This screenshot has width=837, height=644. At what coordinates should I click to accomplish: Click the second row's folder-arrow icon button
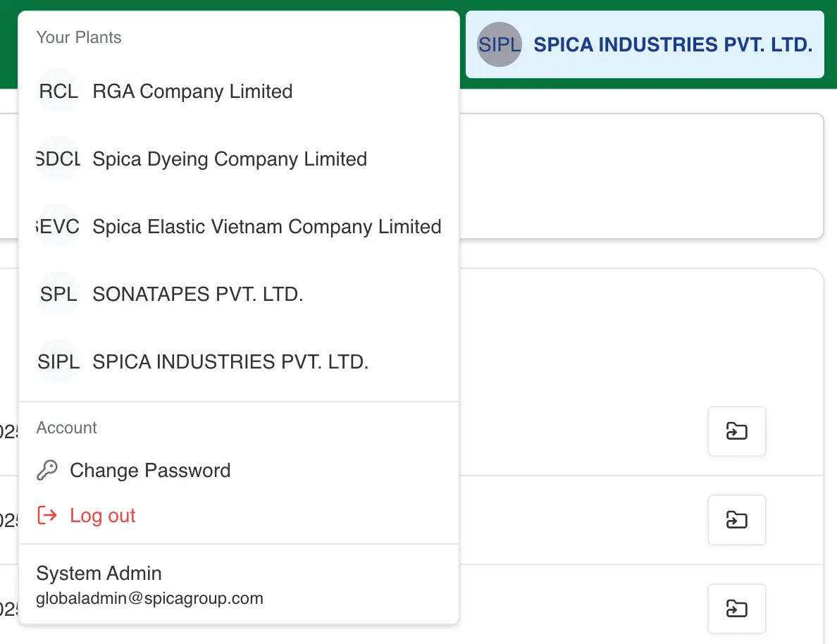[736, 520]
